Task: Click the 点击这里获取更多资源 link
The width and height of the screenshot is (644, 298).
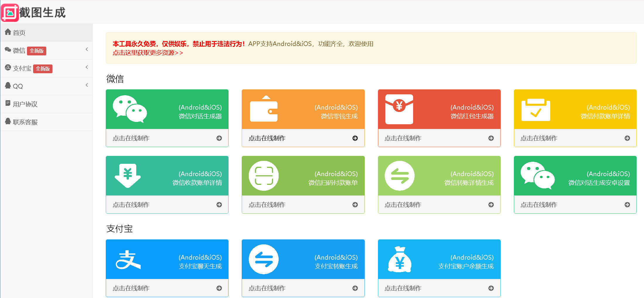Action: [148, 53]
